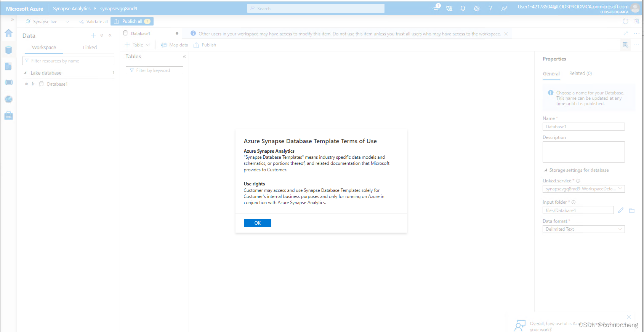This screenshot has height=332, width=644.
Task: Open the notifications bell
Action: pyautogui.click(x=463, y=8)
